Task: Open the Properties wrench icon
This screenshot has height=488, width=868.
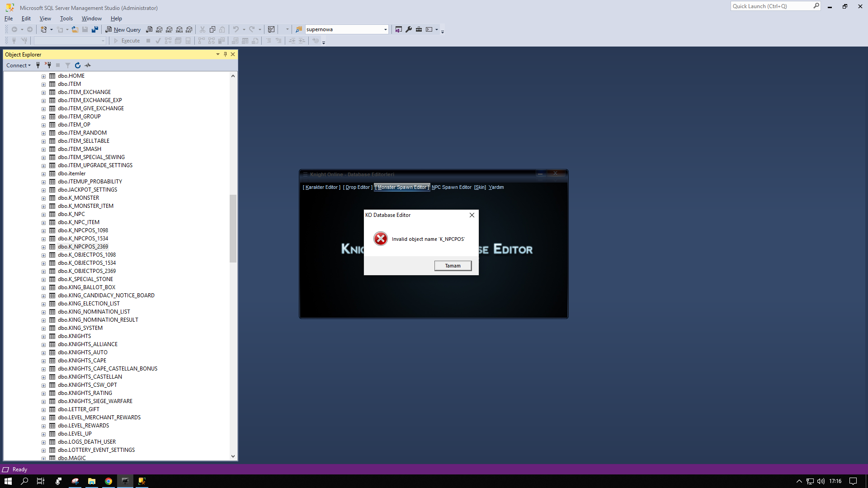Action: pyautogui.click(x=409, y=29)
